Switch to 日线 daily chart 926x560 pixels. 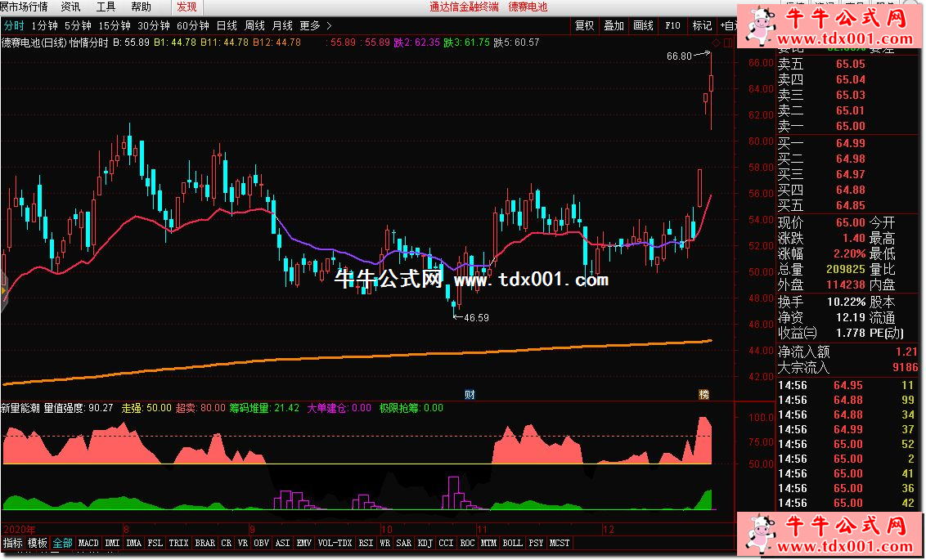click(227, 26)
